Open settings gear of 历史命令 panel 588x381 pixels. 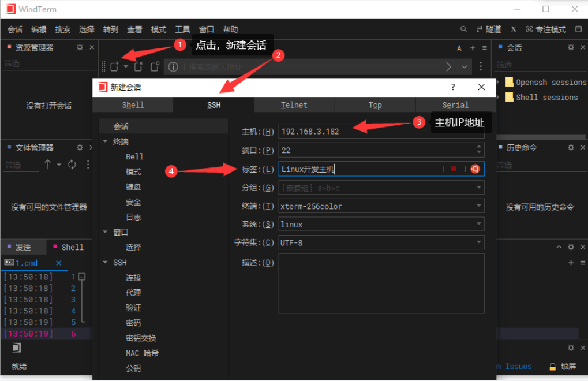(571, 147)
